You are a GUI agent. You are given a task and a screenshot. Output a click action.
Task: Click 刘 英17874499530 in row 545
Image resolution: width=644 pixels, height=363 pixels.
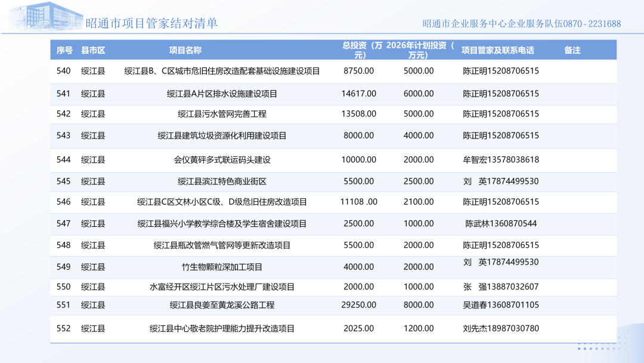(x=501, y=181)
